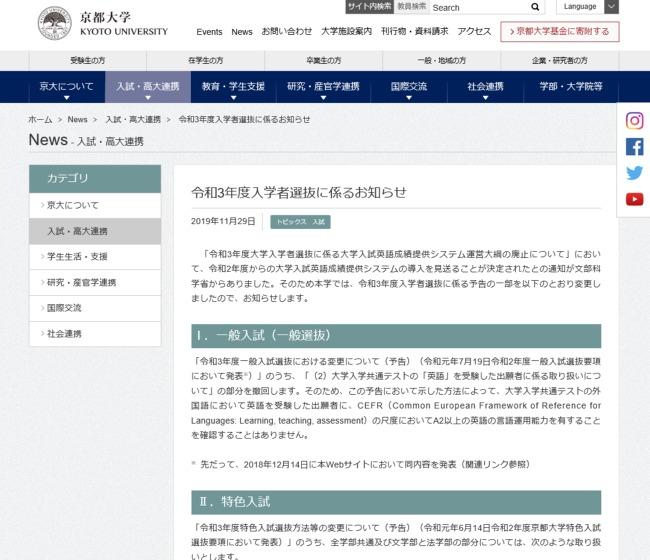Click the magnifier search icon

tap(535, 7)
